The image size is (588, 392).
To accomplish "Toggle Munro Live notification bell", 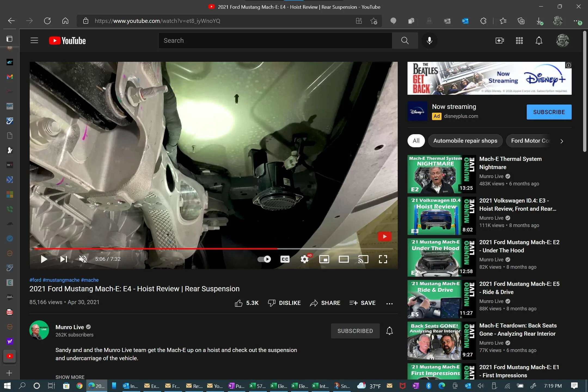I will pos(390,331).
